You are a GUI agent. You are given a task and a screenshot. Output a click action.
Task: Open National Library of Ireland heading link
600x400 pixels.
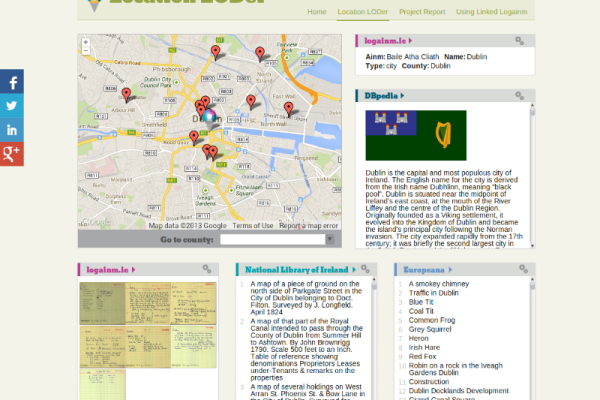[x=297, y=270]
